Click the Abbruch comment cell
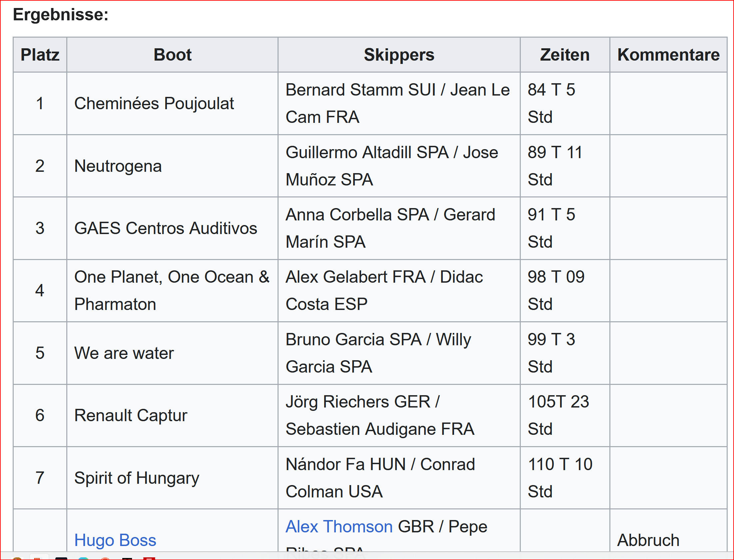 click(648, 540)
